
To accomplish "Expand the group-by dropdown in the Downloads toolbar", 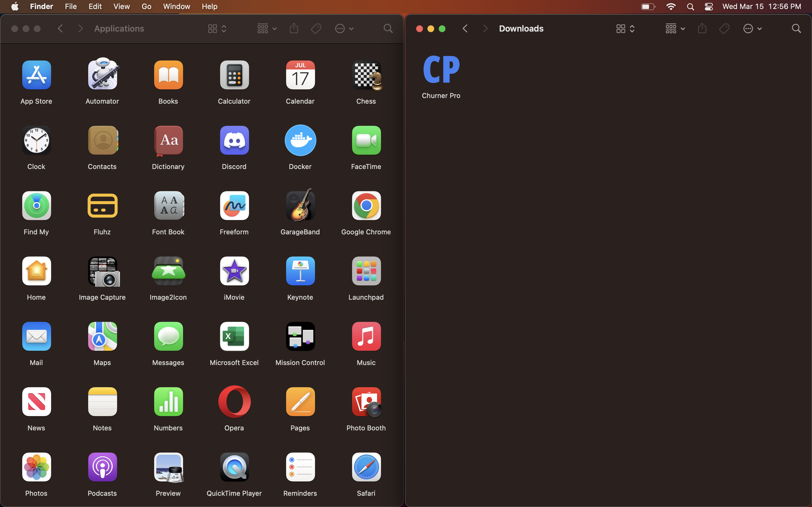I will tap(675, 29).
